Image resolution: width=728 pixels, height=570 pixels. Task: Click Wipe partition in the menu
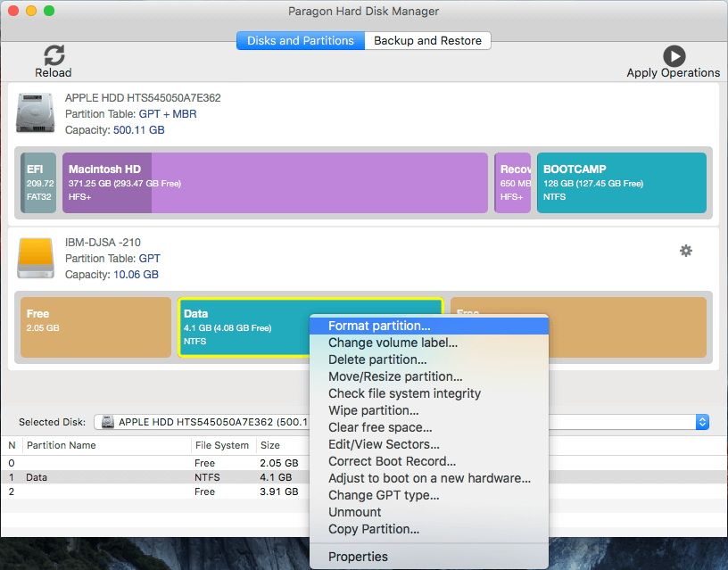pos(373,410)
